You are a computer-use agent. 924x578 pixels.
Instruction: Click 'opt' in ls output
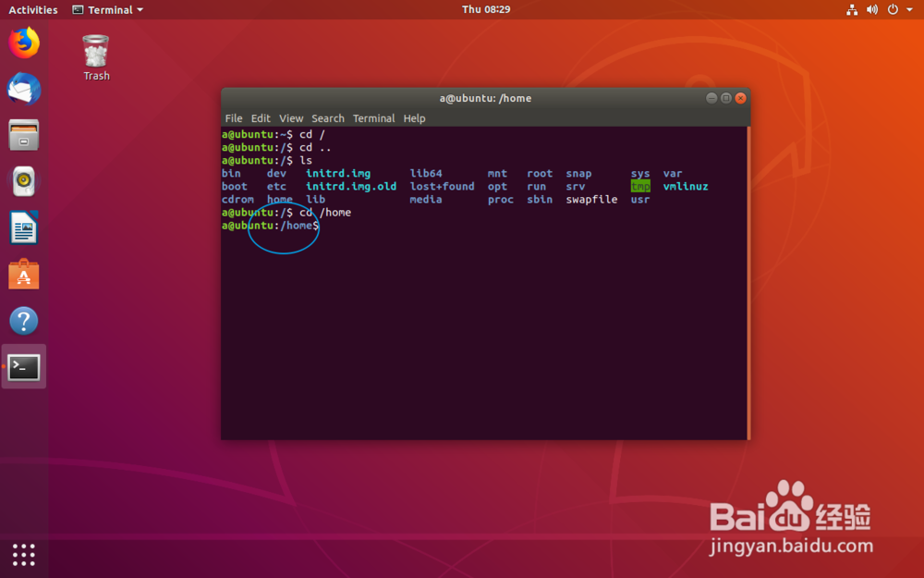tap(497, 187)
